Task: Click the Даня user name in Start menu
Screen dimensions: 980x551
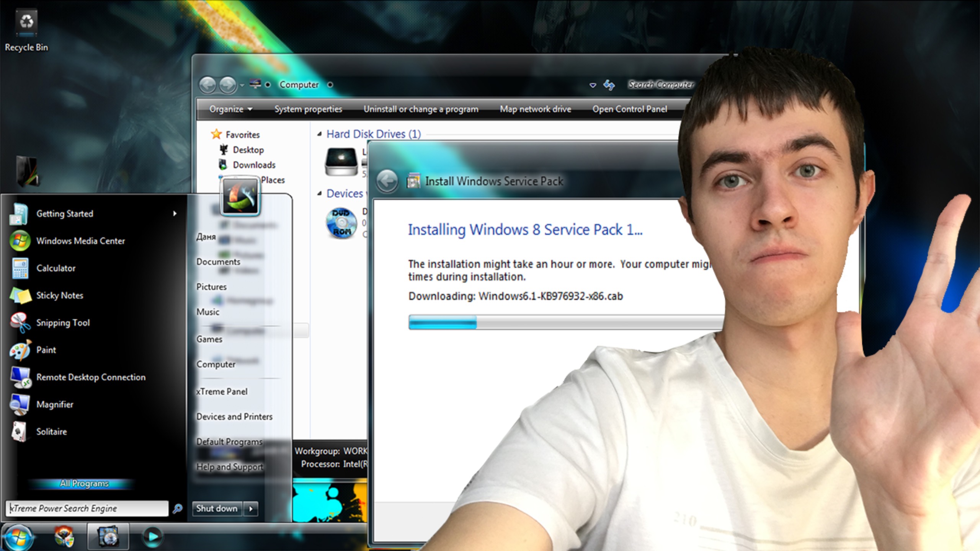Action: 206,237
